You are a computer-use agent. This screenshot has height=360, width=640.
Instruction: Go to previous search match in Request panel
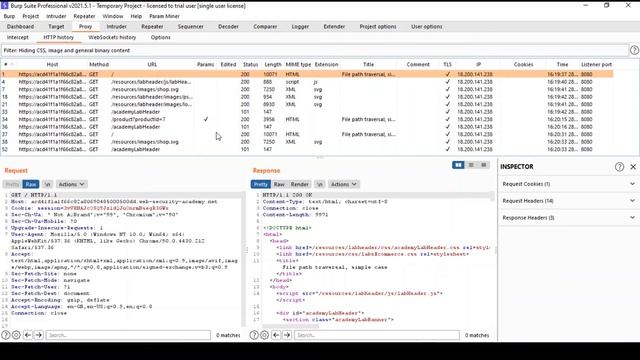tap(28, 335)
